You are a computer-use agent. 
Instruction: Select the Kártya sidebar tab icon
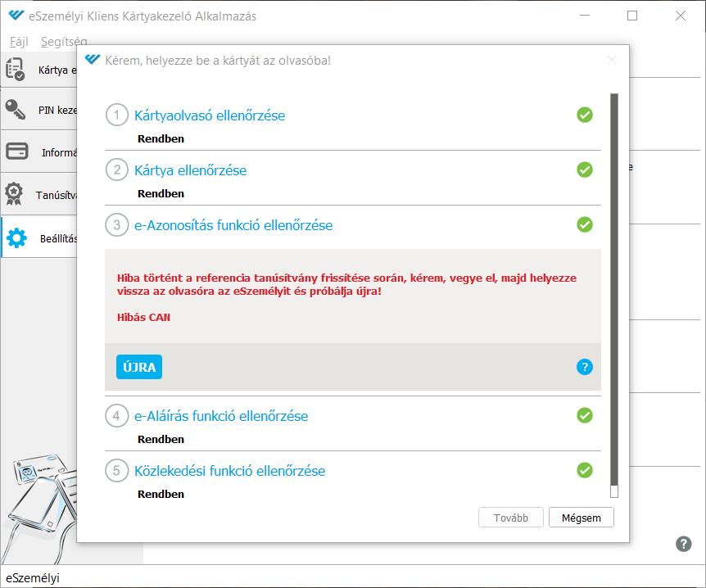click(16, 70)
